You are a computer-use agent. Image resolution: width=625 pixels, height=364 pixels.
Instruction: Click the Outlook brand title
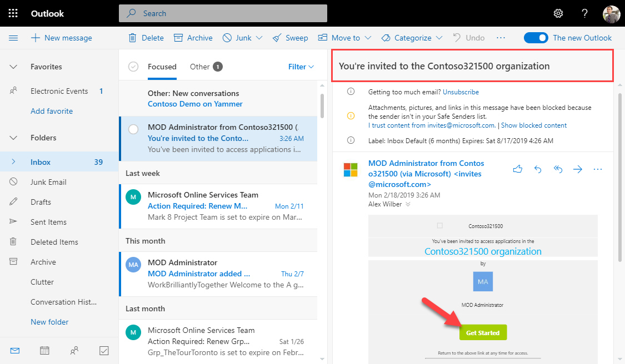(x=47, y=13)
